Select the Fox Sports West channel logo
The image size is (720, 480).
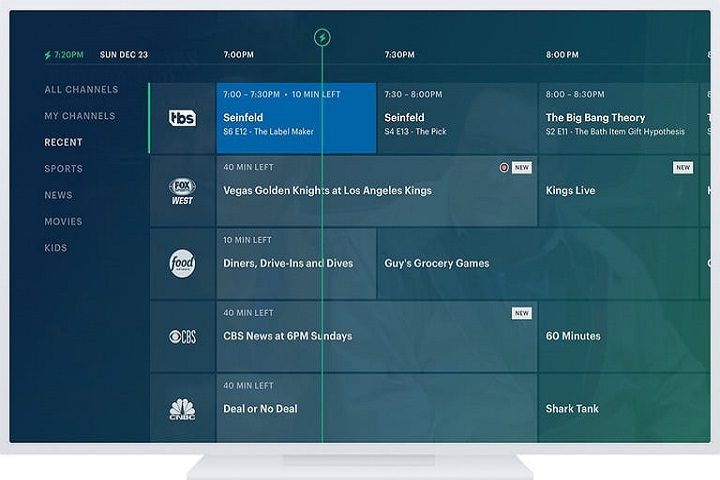pos(182,191)
